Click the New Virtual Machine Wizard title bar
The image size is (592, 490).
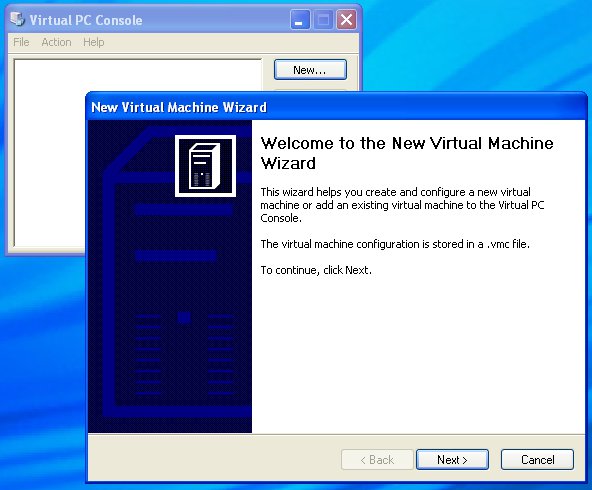click(336, 107)
